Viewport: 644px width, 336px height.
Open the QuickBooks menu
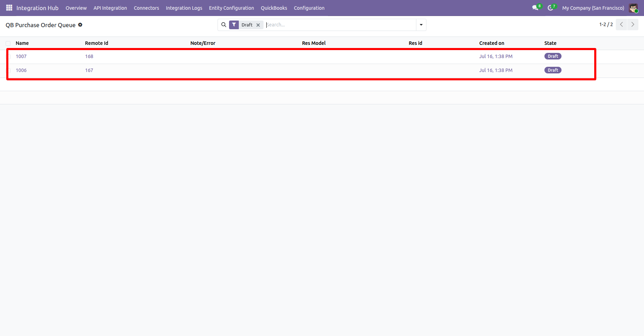274,8
